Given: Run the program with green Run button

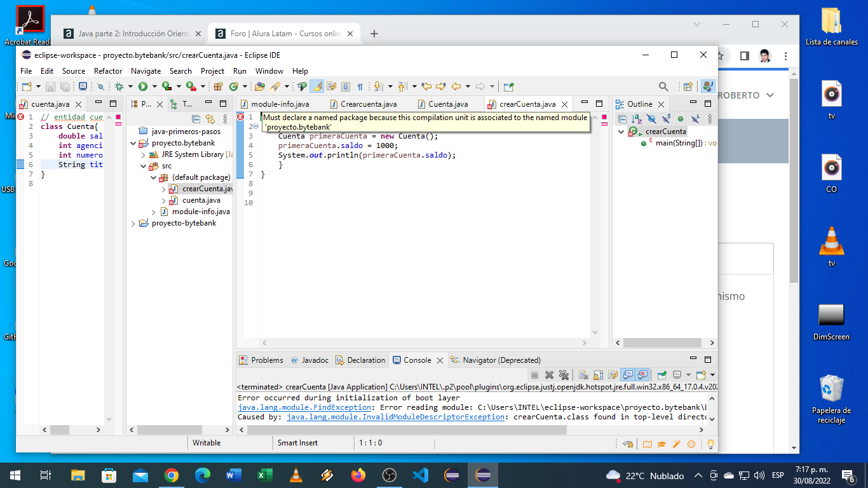Looking at the screenshot, I should coord(143,86).
